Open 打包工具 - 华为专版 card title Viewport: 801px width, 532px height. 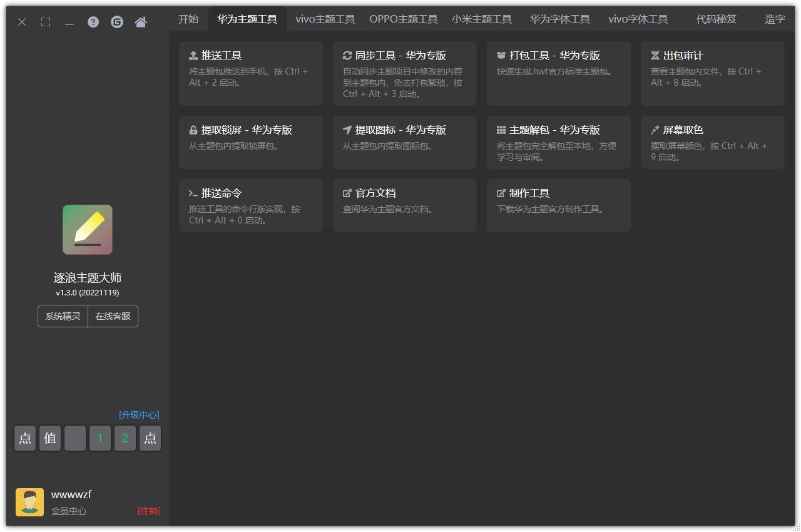coord(554,56)
